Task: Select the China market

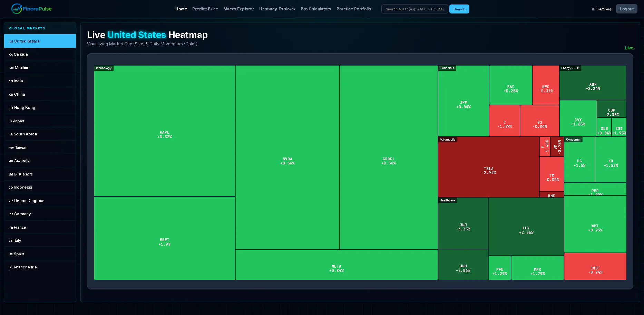Action: [40, 94]
